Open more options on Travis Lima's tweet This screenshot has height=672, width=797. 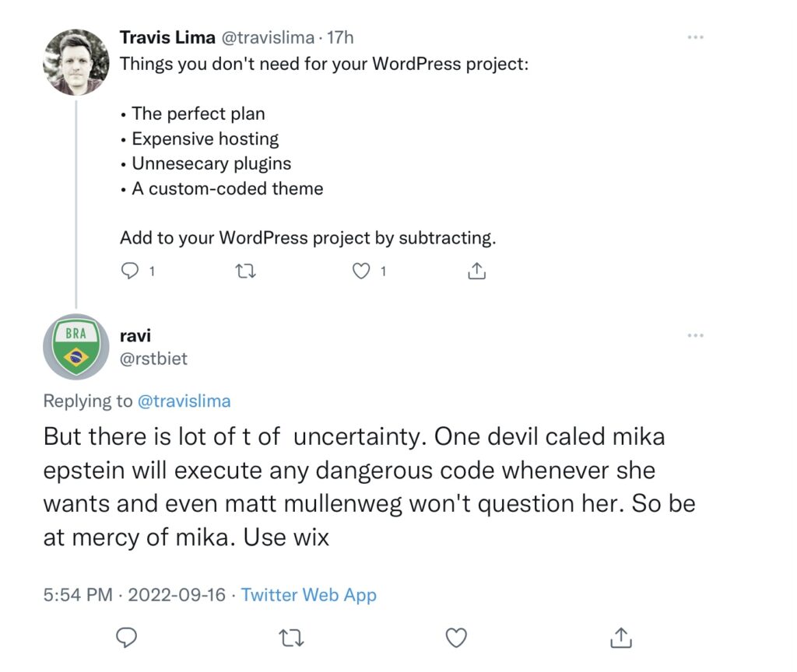pyautogui.click(x=695, y=37)
